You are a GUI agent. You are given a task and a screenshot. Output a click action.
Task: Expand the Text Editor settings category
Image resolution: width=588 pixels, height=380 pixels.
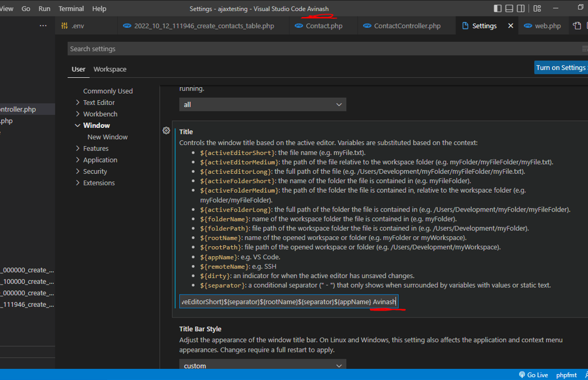pyautogui.click(x=78, y=103)
